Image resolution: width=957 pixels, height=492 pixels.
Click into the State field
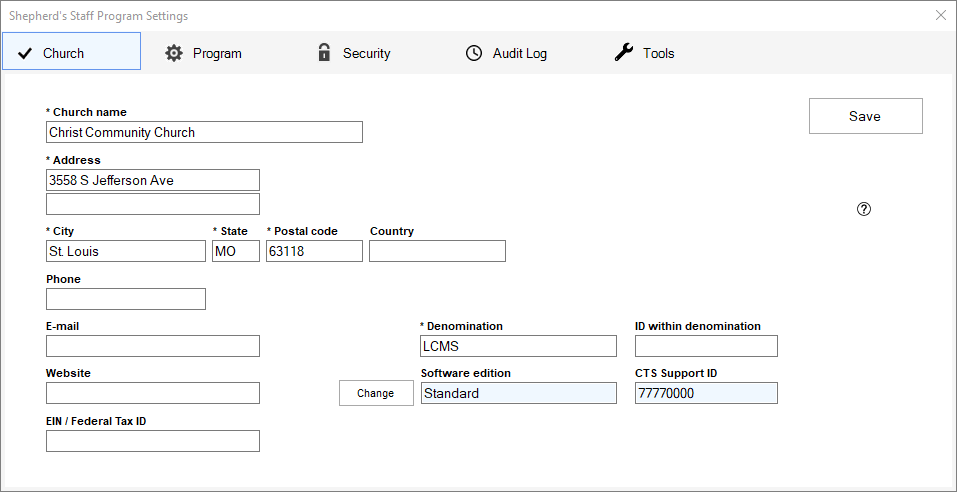(x=235, y=251)
